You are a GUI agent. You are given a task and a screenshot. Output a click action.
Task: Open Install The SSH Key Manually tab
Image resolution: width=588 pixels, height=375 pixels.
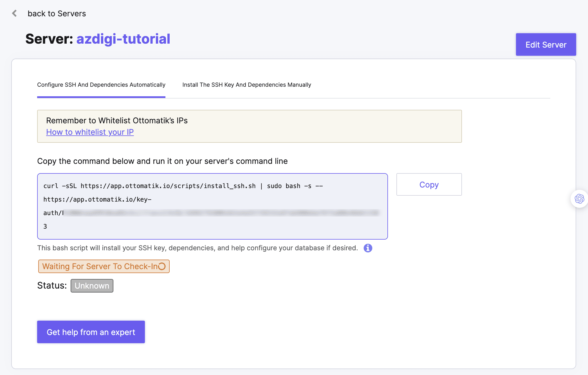tap(246, 85)
